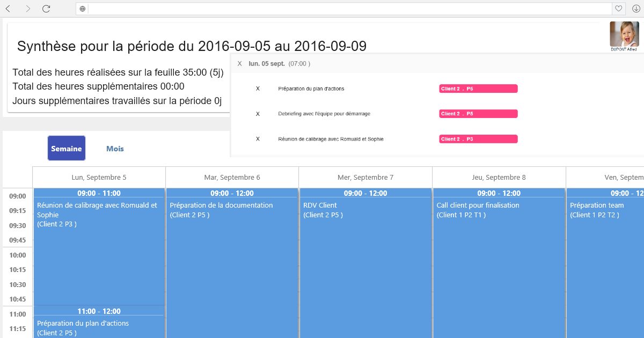
Task: Click Total des heures supplémentaires 00:00 line
Action: pos(98,86)
